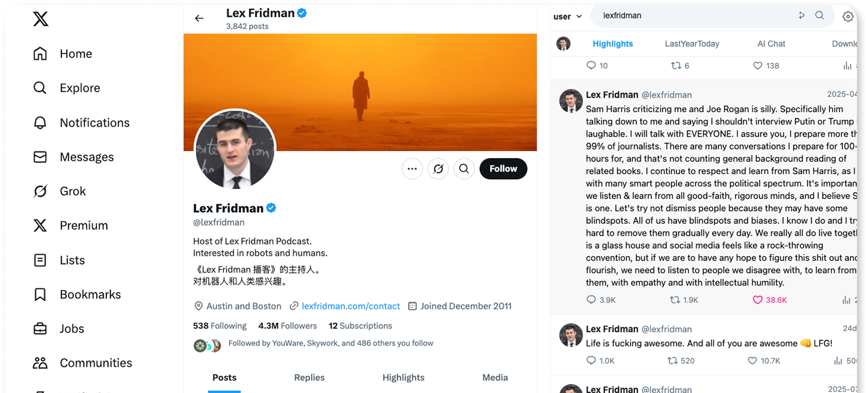Expand the 'user' dropdown

pos(568,17)
